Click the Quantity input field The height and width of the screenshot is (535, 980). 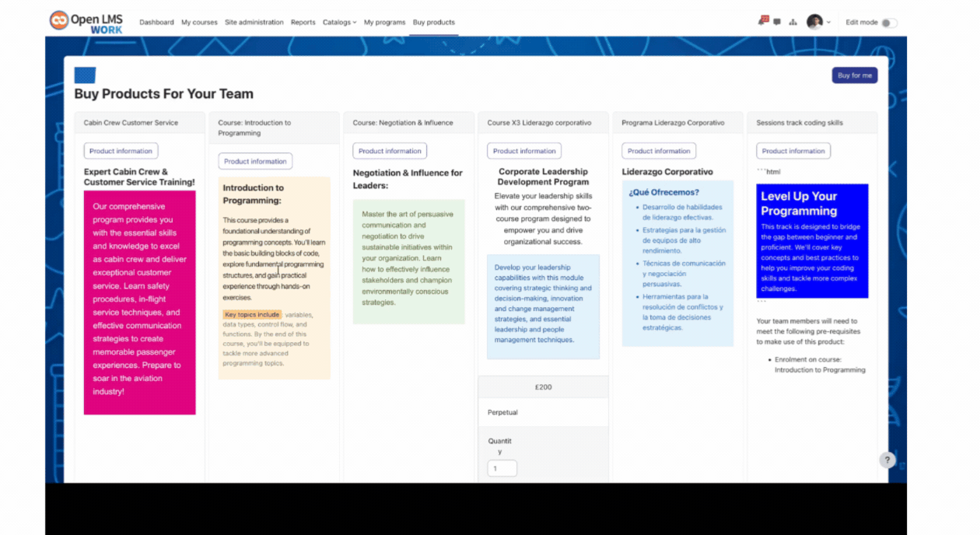502,468
